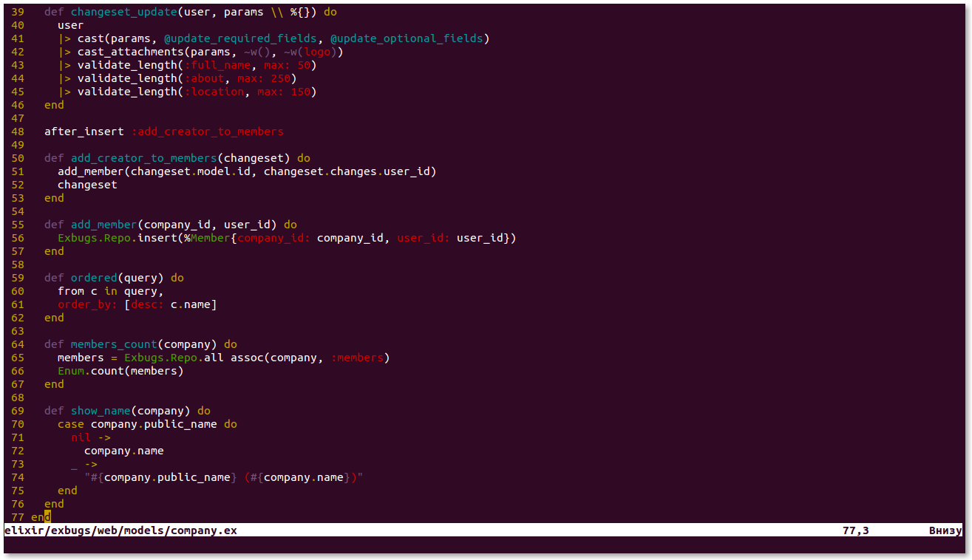Click ~w(logo) sigil on line 42
The width and height of the screenshot is (972, 560).
(x=310, y=52)
